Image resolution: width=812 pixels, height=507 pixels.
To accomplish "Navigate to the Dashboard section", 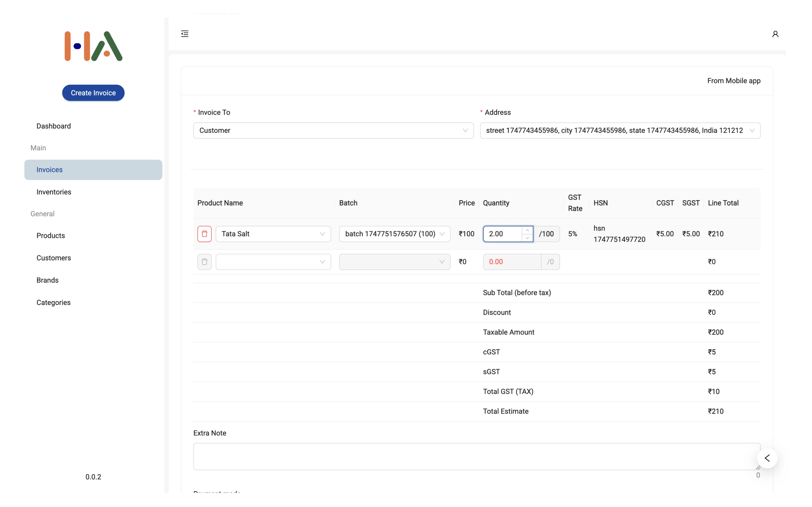I will pos(54,126).
